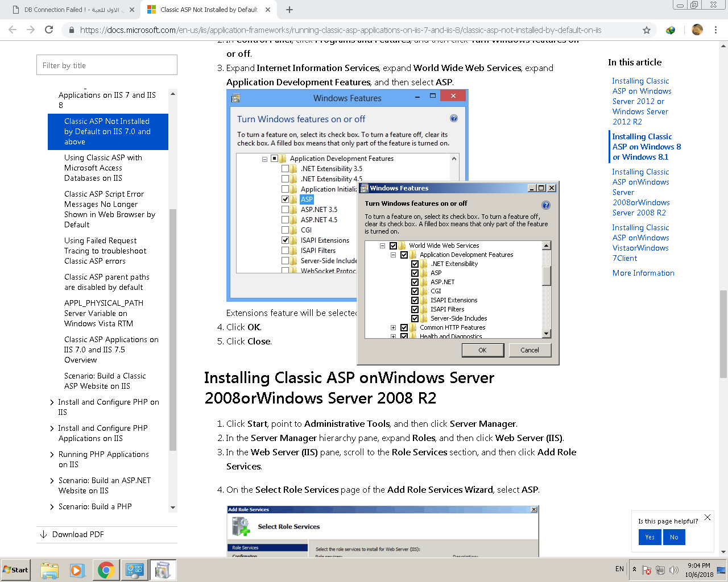This screenshot has height=582, width=728.
Task: Click No for 'Is this page helpful?'
Action: tap(674, 537)
